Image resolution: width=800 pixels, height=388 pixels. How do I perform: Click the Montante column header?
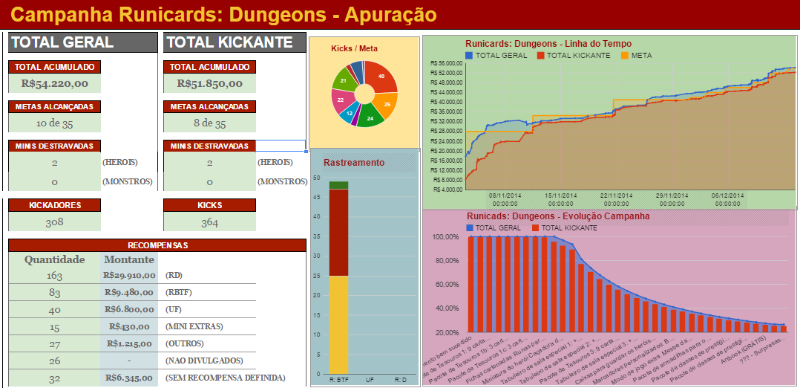[129, 259]
